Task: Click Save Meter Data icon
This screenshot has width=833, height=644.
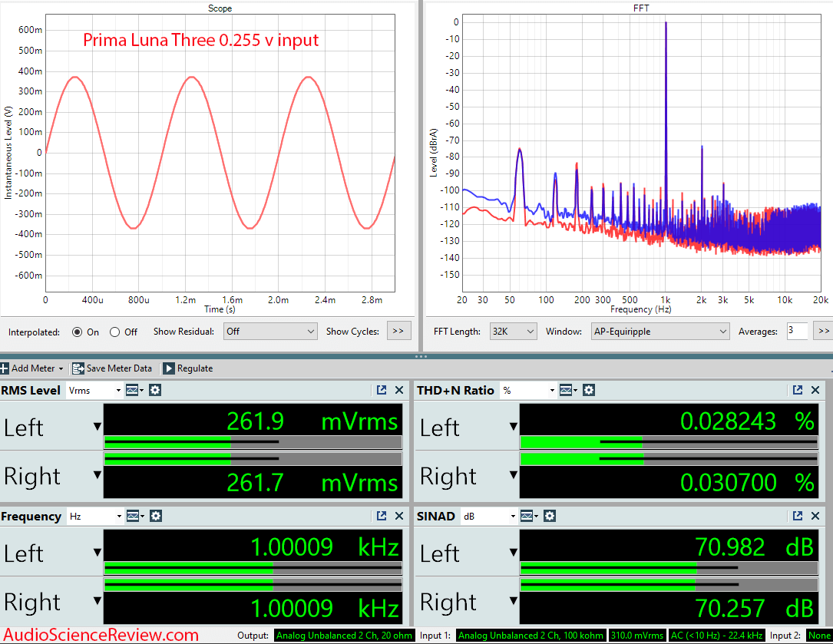Action: (78, 368)
